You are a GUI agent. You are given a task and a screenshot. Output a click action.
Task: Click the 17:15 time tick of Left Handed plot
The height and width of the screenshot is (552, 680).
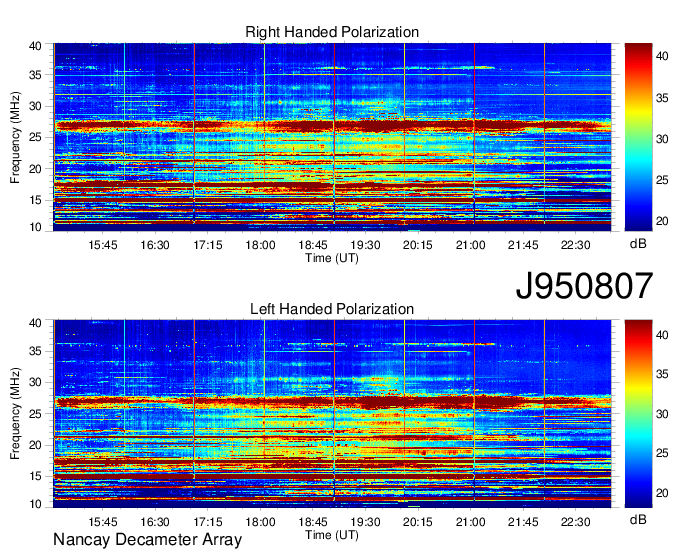pos(208,522)
